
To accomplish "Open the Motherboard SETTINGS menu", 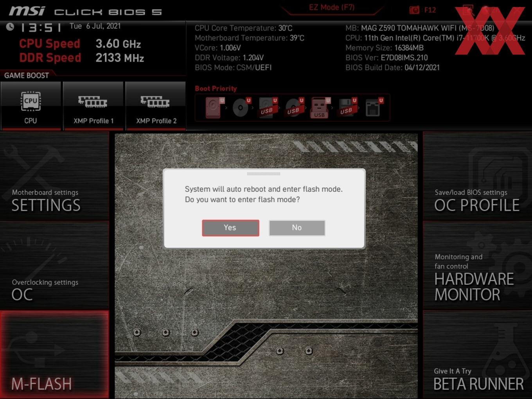I will 54,176.
